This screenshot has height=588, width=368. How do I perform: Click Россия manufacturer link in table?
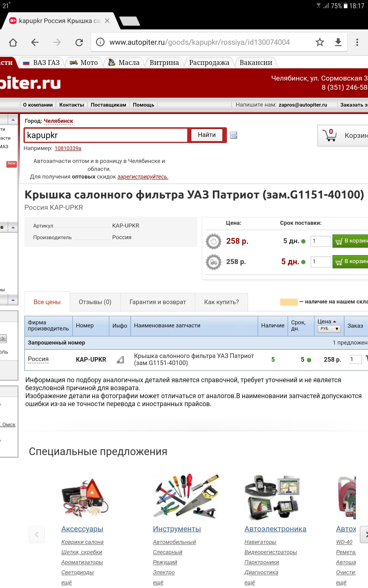pos(38,359)
